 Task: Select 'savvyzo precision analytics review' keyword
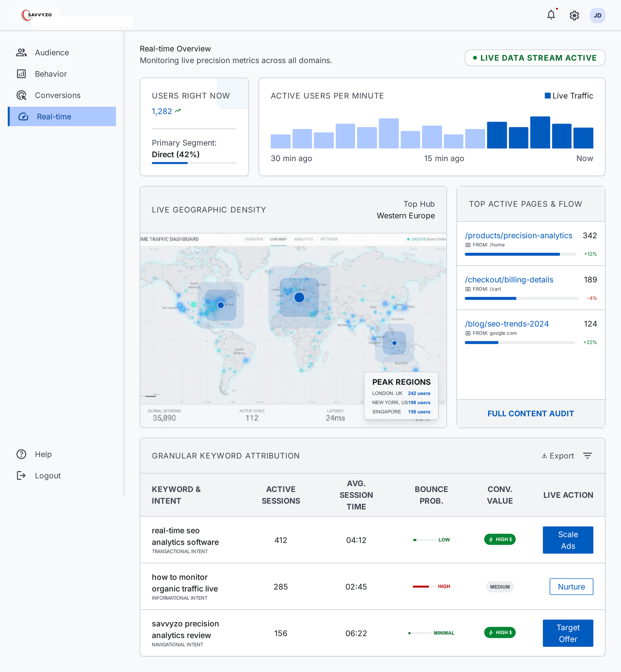pos(186,630)
